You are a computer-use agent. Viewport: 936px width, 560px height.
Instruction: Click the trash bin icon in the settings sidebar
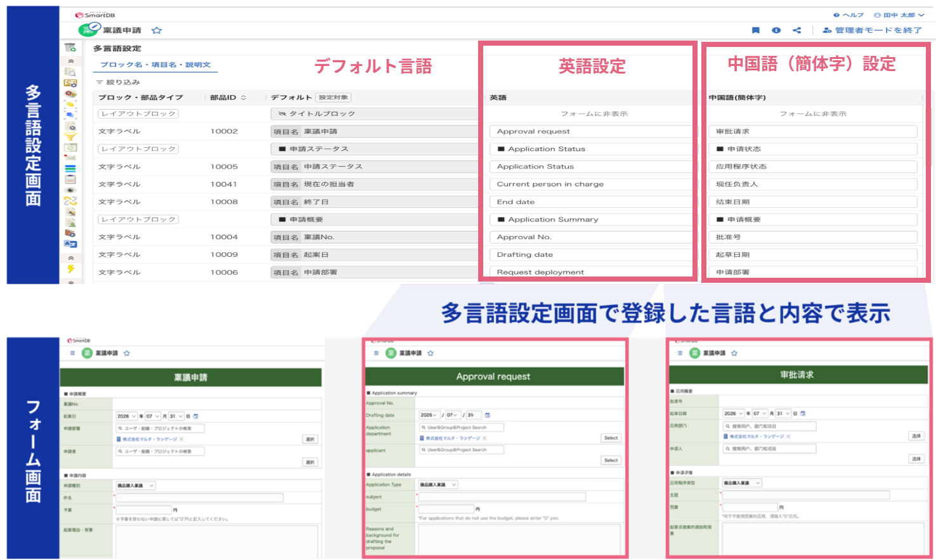(x=70, y=48)
